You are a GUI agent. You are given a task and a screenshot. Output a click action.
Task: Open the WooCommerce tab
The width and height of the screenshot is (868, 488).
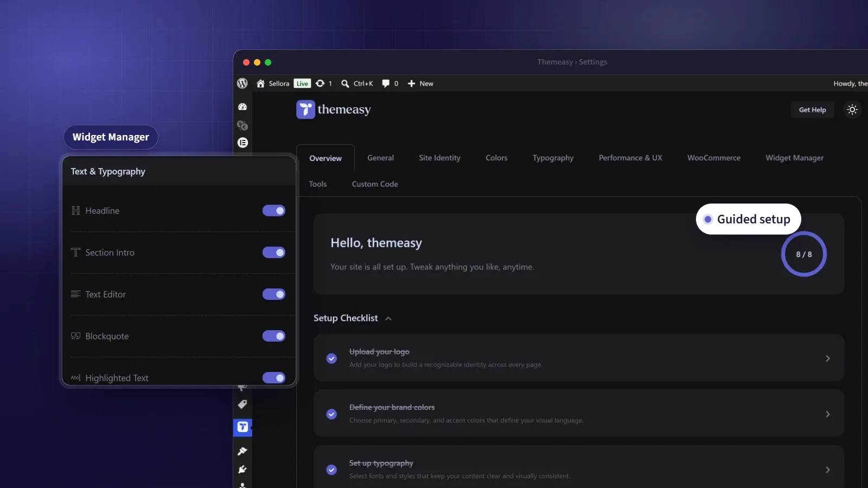[x=714, y=158]
